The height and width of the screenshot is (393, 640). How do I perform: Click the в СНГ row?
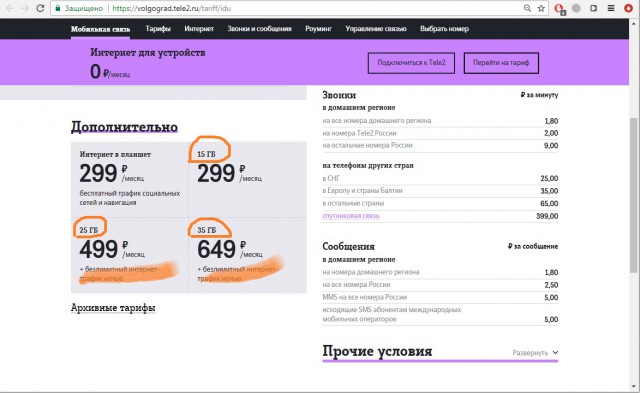(x=440, y=178)
